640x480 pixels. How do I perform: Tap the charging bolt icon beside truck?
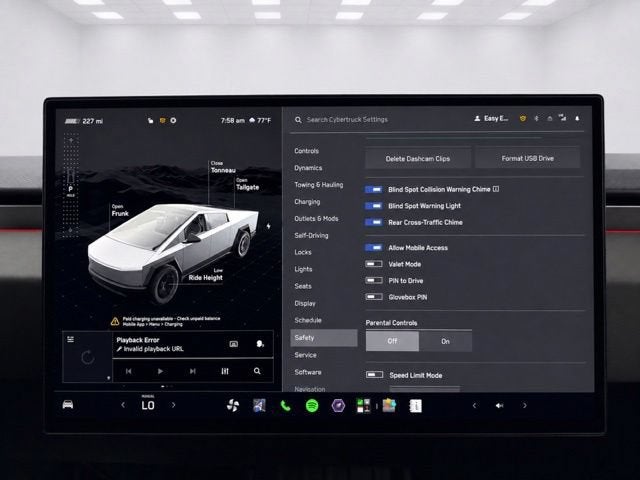269,226
